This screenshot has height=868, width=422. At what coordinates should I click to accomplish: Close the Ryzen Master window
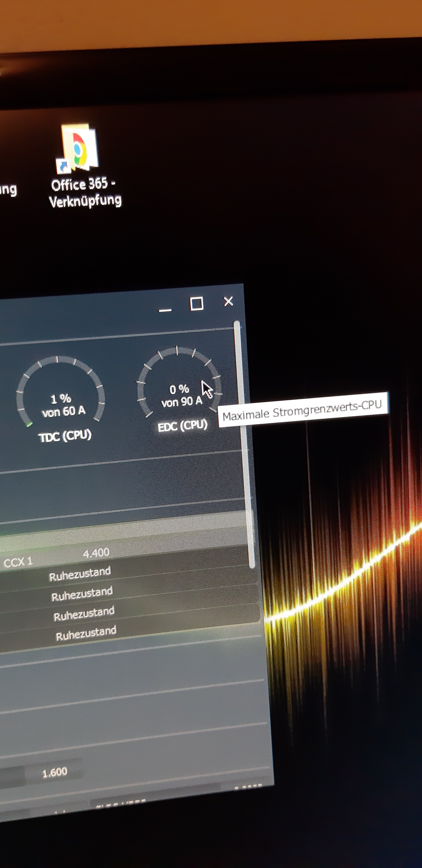(228, 301)
